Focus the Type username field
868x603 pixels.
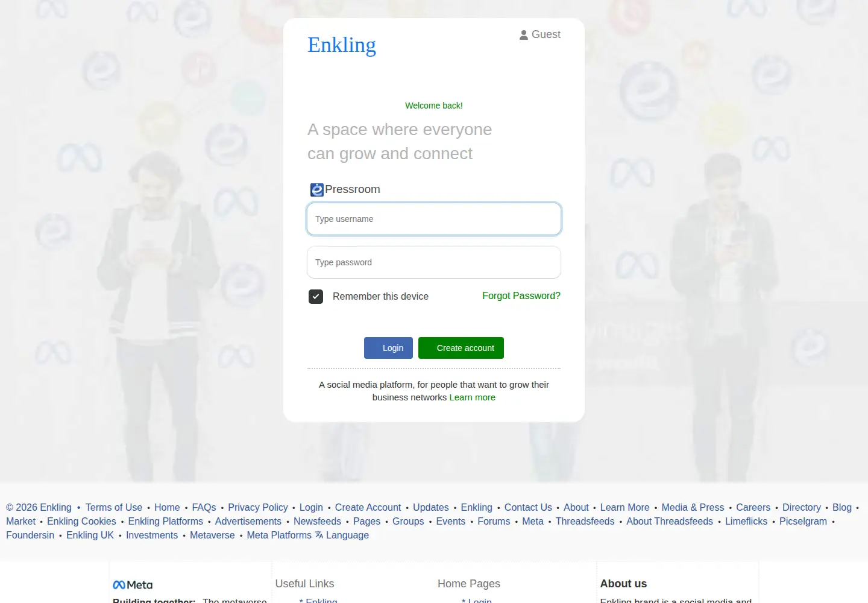(434, 219)
